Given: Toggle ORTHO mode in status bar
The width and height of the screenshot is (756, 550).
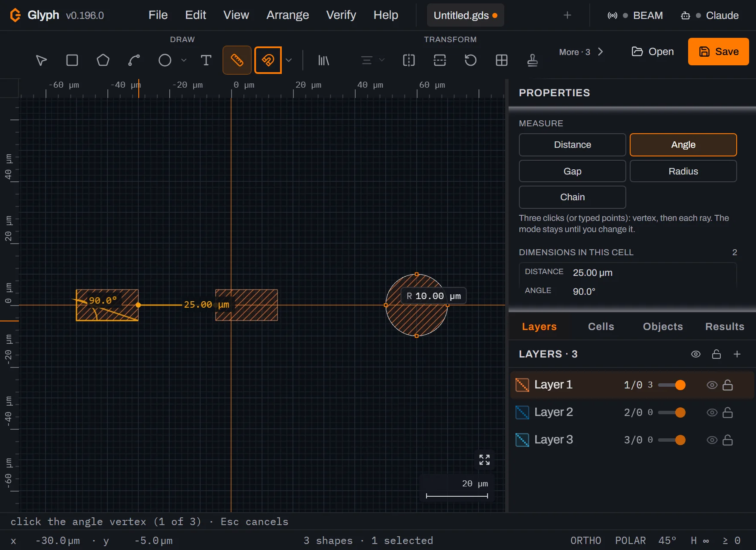Looking at the screenshot, I should (x=585, y=541).
